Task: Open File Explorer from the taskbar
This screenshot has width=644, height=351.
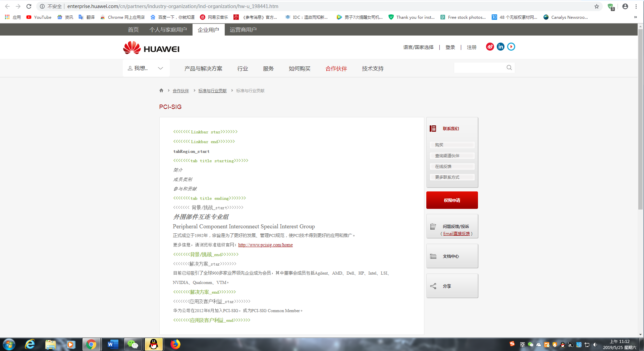Action: 50,344
